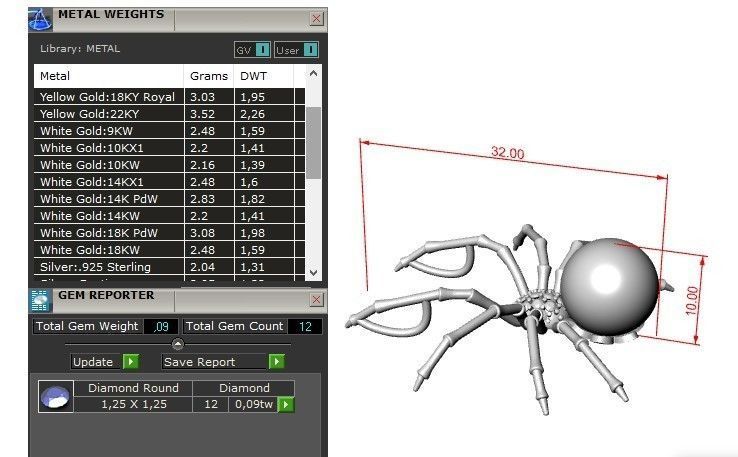Select the White Gold:9KW row

(x=169, y=130)
